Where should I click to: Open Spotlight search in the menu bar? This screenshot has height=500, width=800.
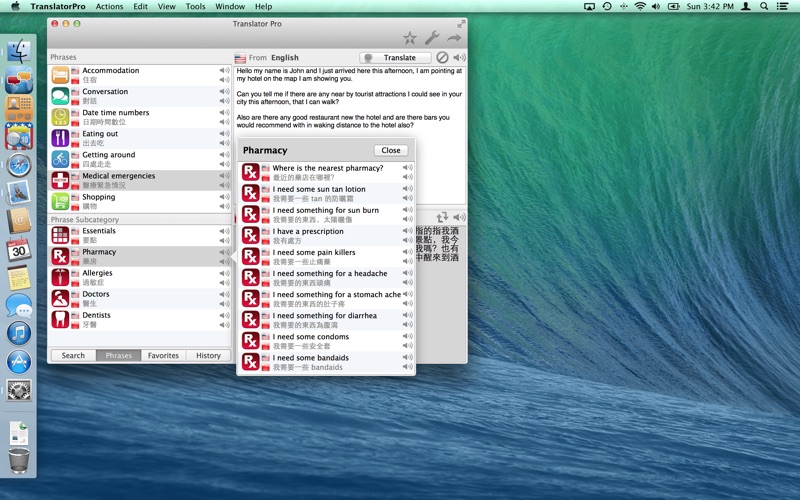(765, 6)
